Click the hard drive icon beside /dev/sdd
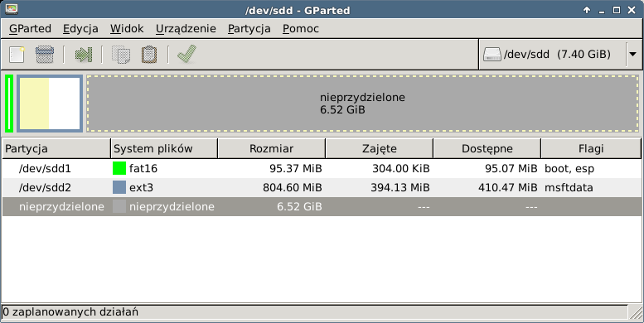 coord(492,54)
